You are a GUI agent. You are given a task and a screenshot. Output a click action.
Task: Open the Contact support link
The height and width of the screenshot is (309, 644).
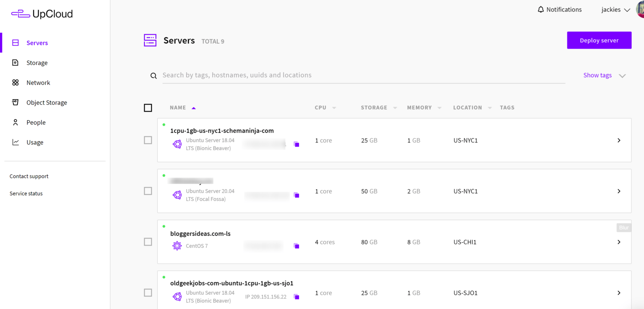(x=29, y=176)
